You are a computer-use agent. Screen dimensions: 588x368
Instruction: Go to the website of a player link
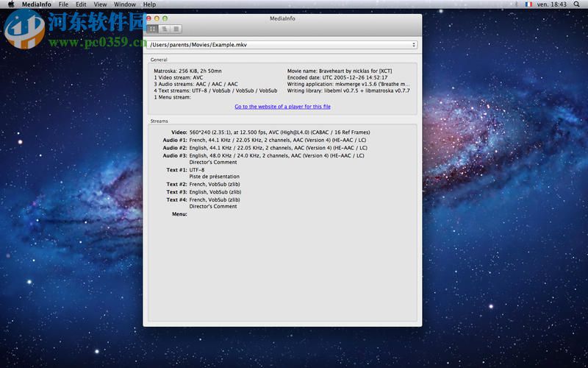tap(283, 107)
